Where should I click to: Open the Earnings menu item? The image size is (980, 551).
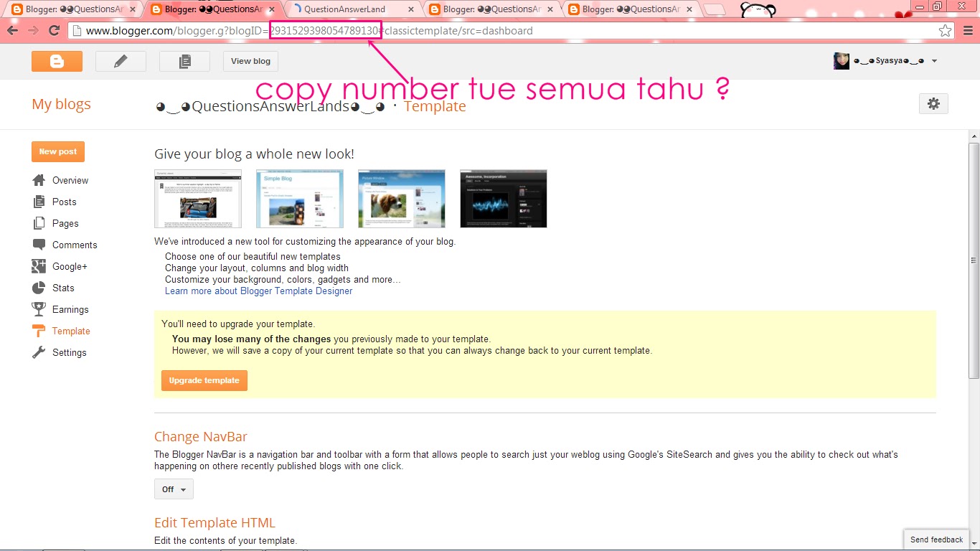70,309
